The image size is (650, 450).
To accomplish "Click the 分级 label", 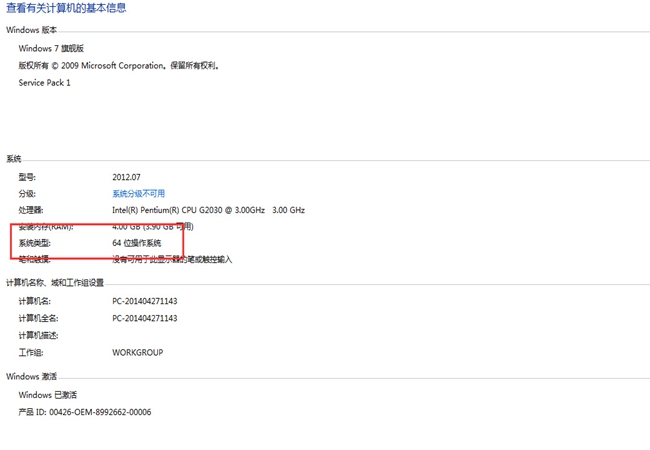I will [27, 194].
